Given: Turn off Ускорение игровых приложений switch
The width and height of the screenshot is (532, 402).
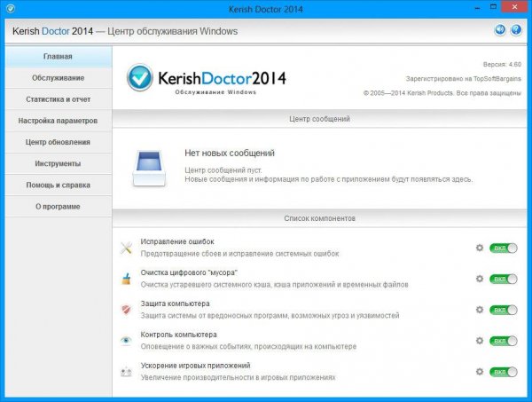Looking at the screenshot, I should (504, 372).
